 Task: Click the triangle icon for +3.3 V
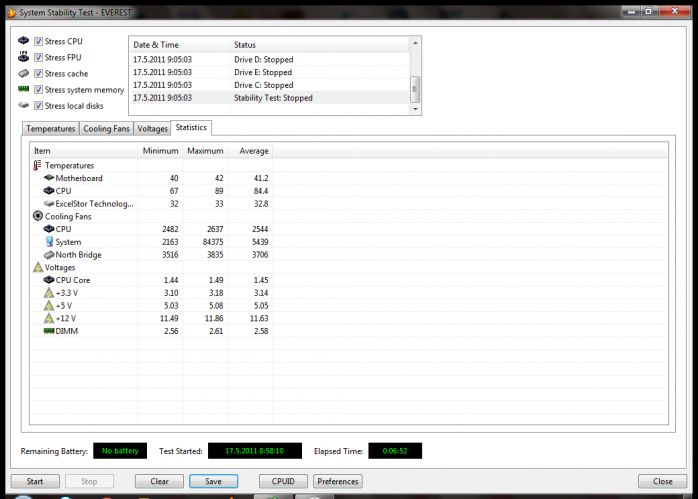(49, 293)
